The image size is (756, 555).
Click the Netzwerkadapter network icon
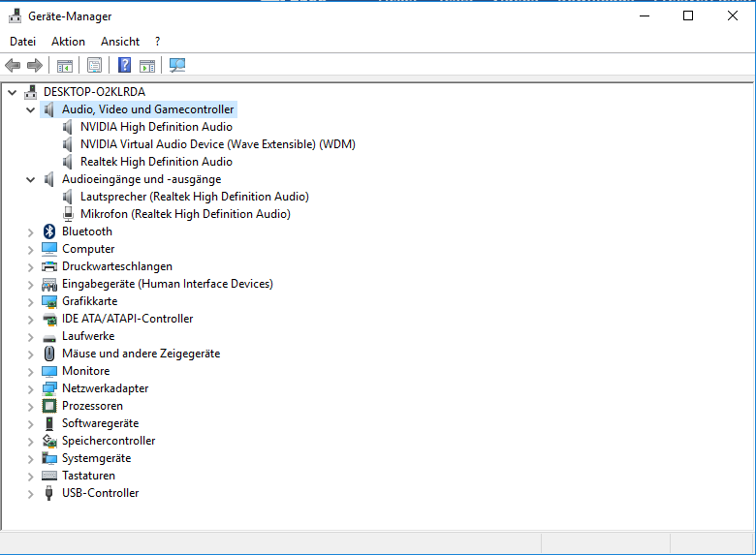49,388
